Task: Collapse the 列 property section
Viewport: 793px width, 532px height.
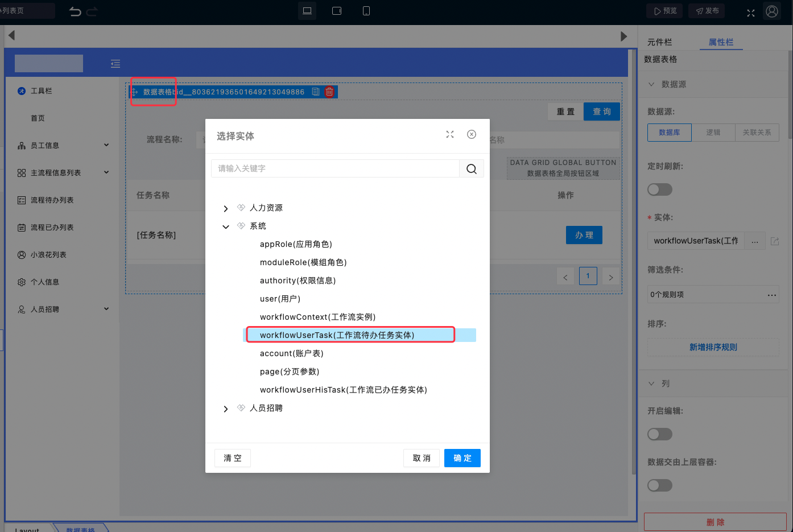Action: [x=651, y=383]
